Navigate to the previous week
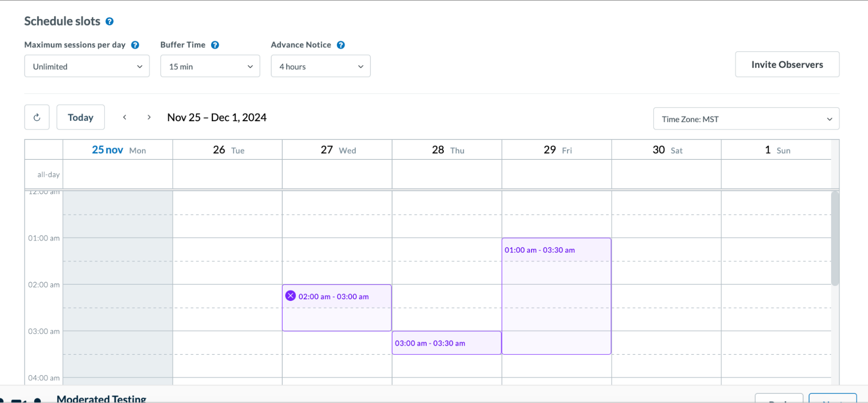 (x=125, y=117)
